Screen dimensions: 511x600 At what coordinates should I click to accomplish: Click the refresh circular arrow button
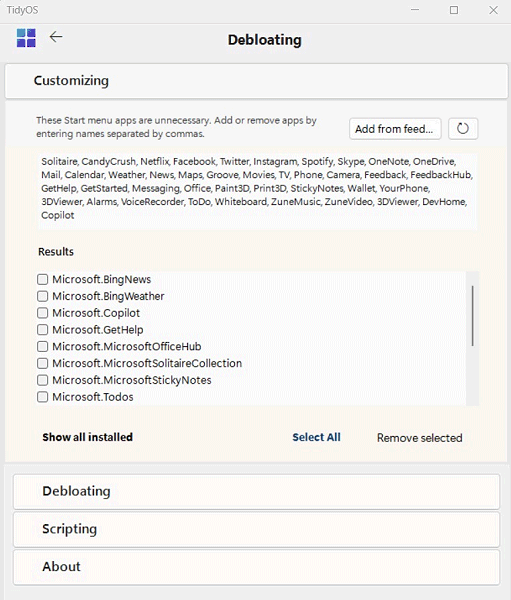(463, 129)
